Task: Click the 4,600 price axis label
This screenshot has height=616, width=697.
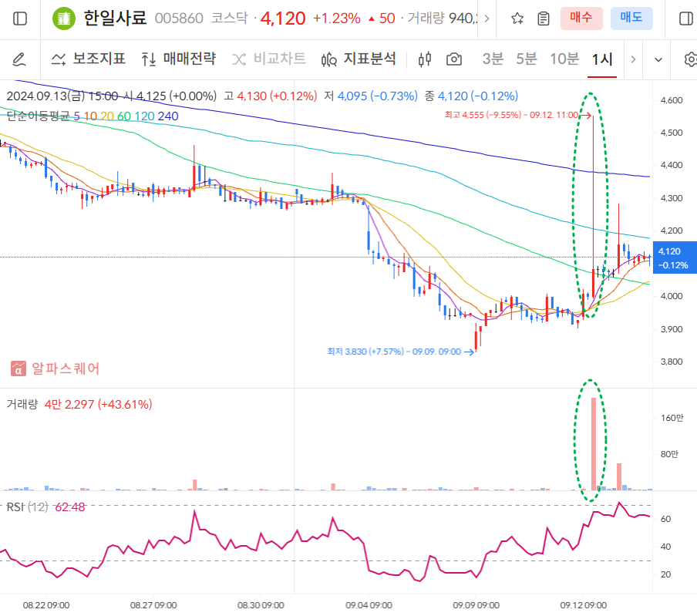Action: pyautogui.click(x=672, y=100)
